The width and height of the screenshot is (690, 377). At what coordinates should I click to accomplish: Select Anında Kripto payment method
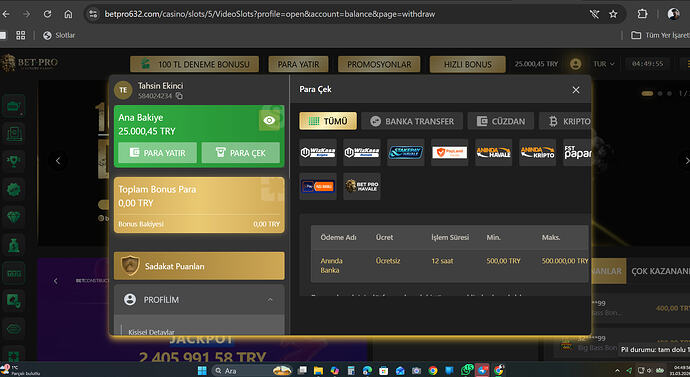click(538, 152)
